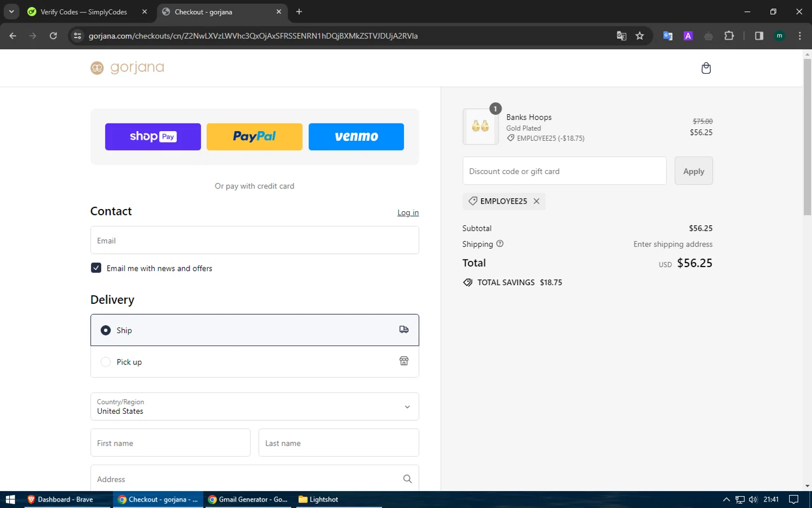Switch to the Checkout gorjana tab
Image resolution: width=812 pixels, height=508 pixels.
[222, 11]
